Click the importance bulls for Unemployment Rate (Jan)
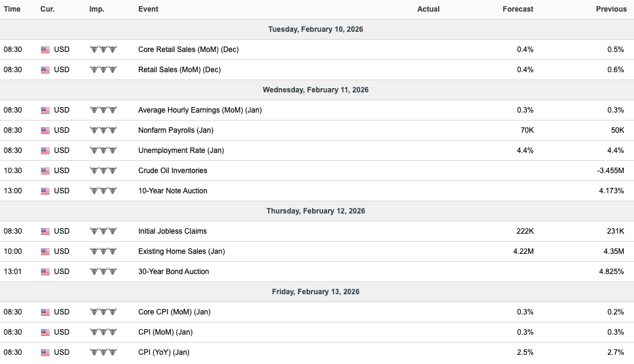Screen dimensions: 634x364 [103, 150]
